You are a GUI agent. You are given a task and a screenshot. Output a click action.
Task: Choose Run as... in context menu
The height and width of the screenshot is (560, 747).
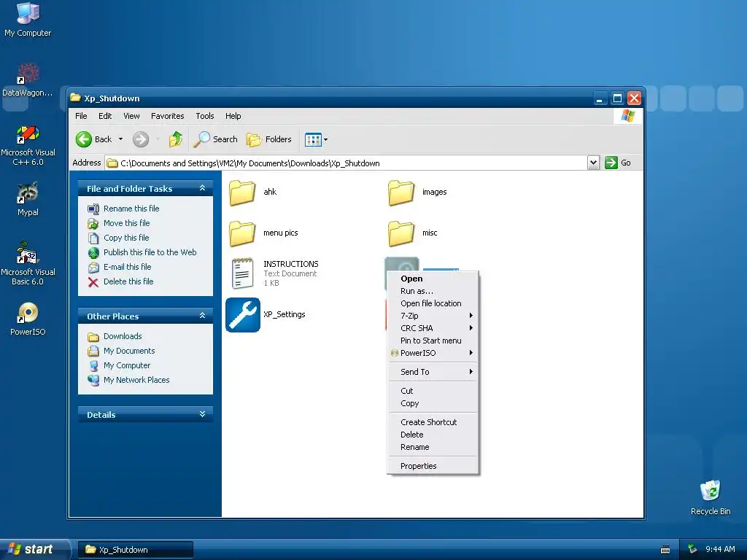pos(433,291)
